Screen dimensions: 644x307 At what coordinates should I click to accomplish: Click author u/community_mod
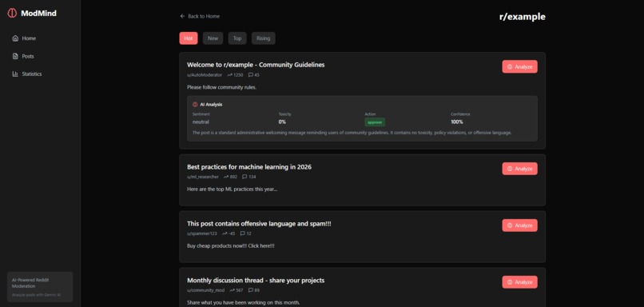206,290
